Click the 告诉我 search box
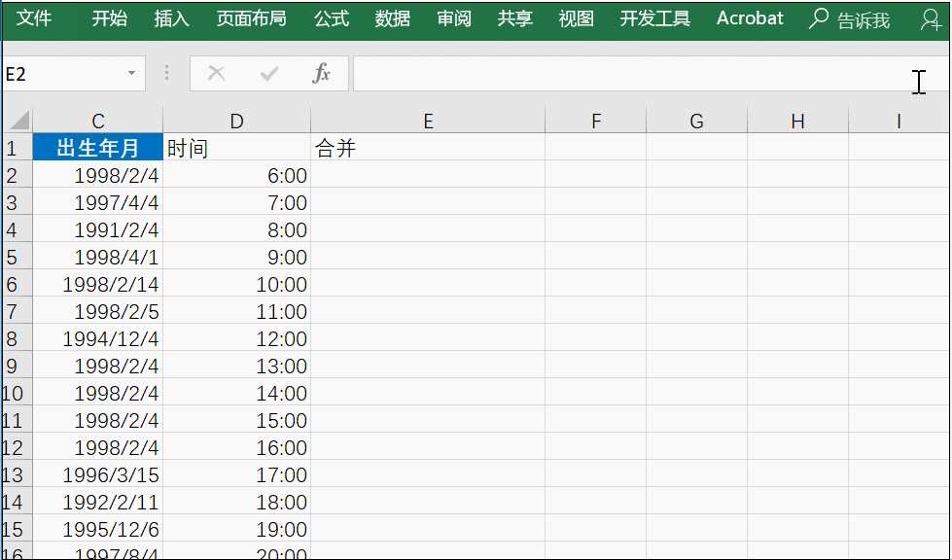 [x=850, y=19]
